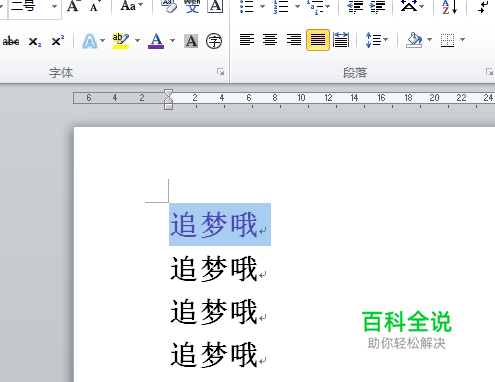
Task: Open the 字体 dialog launcher
Action: [220, 72]
